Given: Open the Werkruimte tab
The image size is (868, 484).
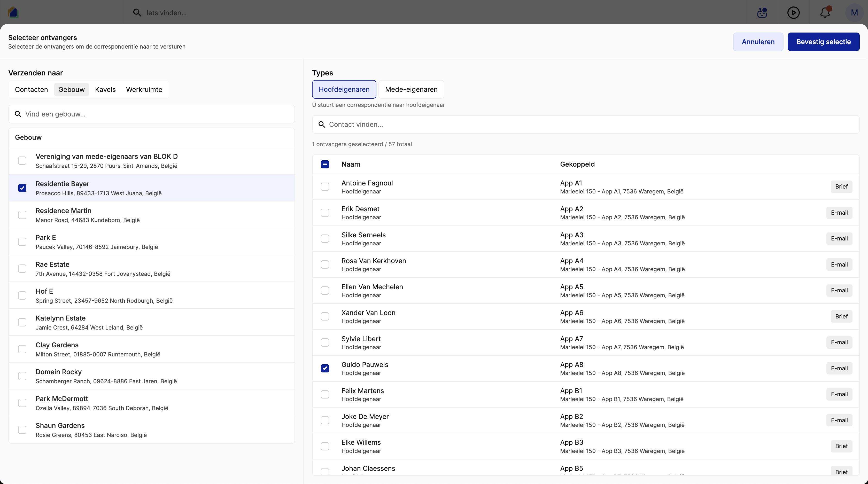Looking at the screenshot, I should click(x=144, y=90).
